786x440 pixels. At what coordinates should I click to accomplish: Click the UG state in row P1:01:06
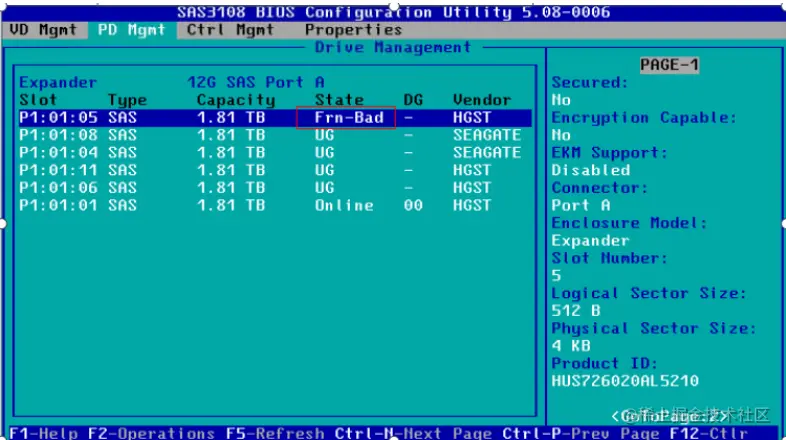click(x=324, y=188)
